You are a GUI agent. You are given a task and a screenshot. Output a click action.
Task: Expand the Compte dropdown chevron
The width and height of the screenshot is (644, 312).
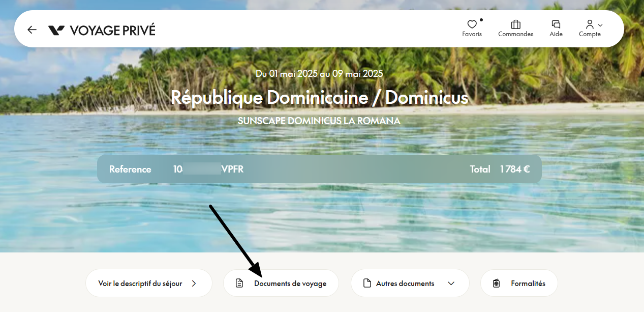click(600, 25)
